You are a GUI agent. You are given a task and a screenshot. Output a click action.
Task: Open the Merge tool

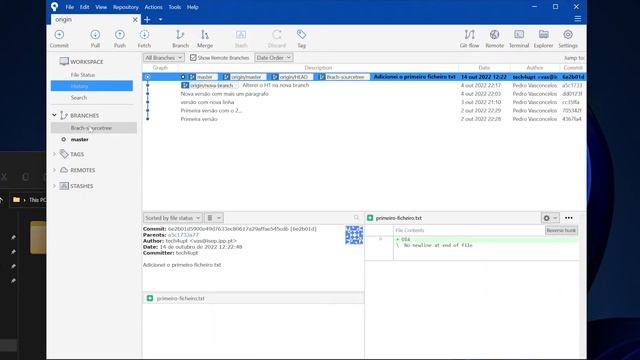205,39
